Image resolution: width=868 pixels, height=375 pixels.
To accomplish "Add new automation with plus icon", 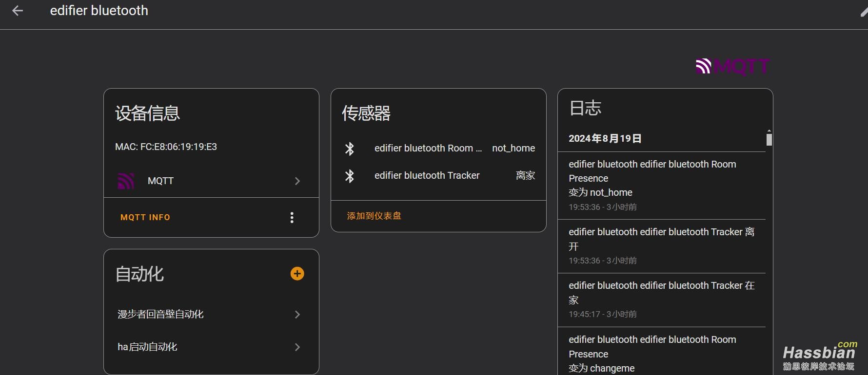I will point(297,274).
